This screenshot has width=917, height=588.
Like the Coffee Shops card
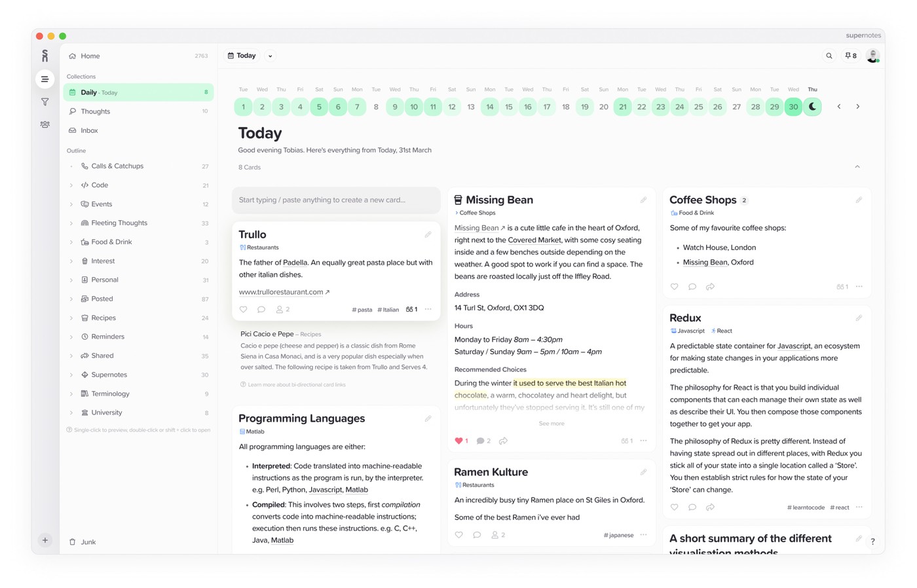click(x=674, y=287)
